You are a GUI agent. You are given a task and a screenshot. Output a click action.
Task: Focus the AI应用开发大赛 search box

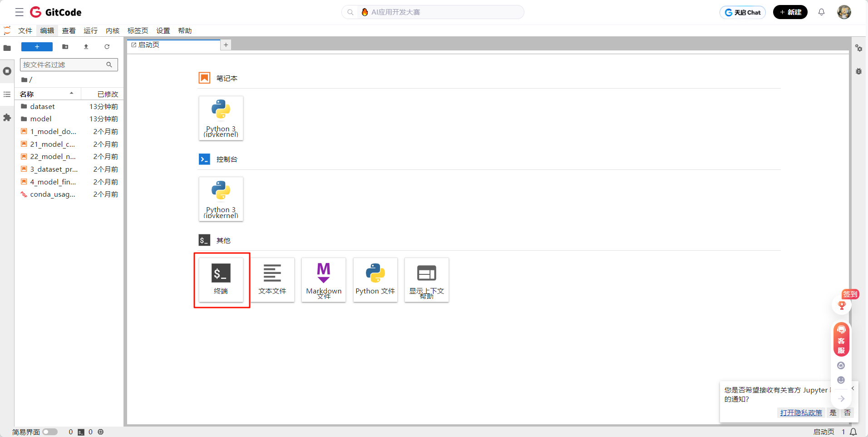[433, 12]
